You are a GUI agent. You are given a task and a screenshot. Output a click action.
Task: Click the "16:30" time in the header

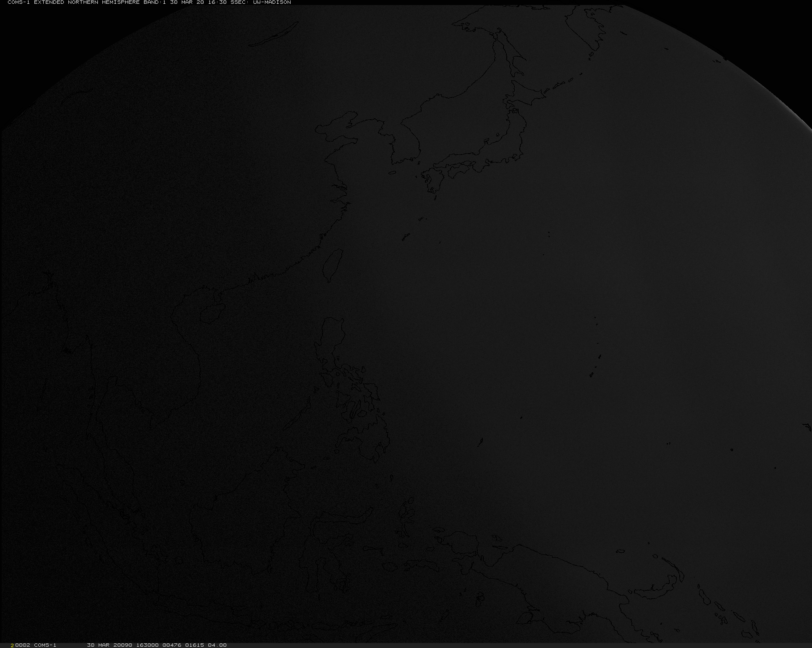pos(217,3)
